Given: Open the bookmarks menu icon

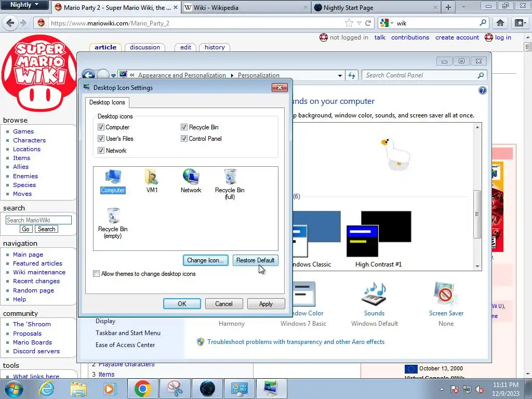Looking at the screenshot, I should [520, 23].
